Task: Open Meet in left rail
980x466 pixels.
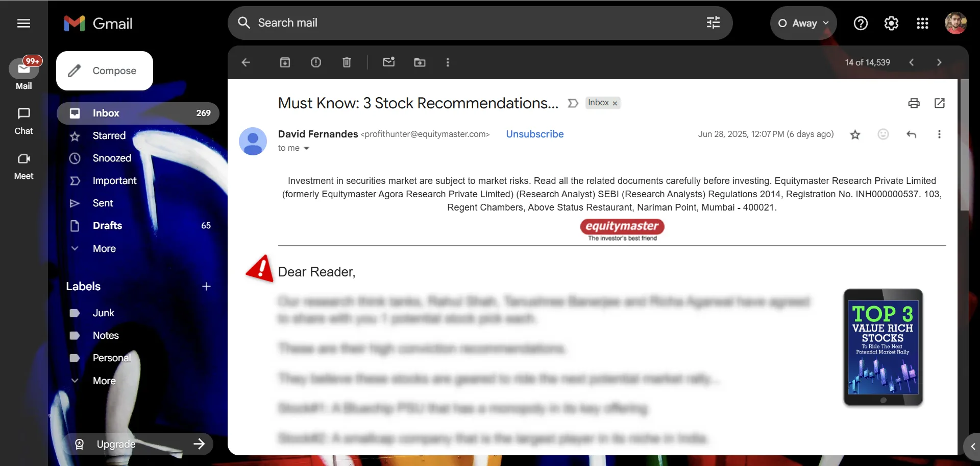Action: [24, 167]
